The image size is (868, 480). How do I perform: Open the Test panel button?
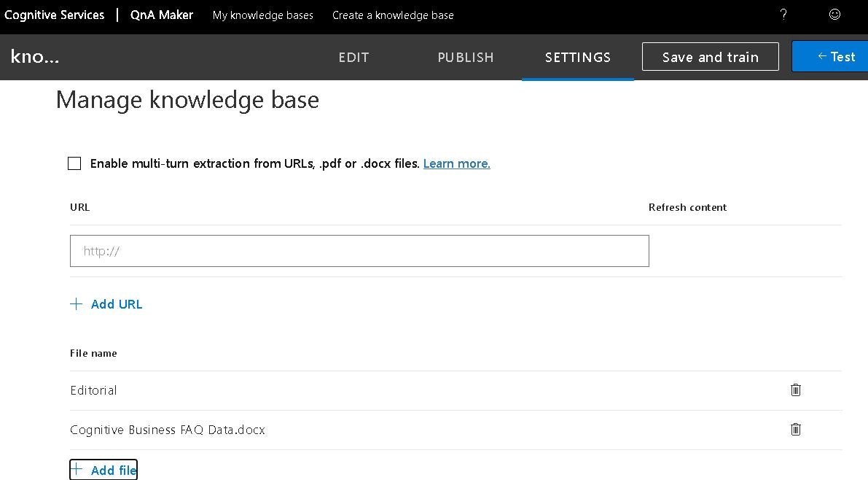coord(829,57)
